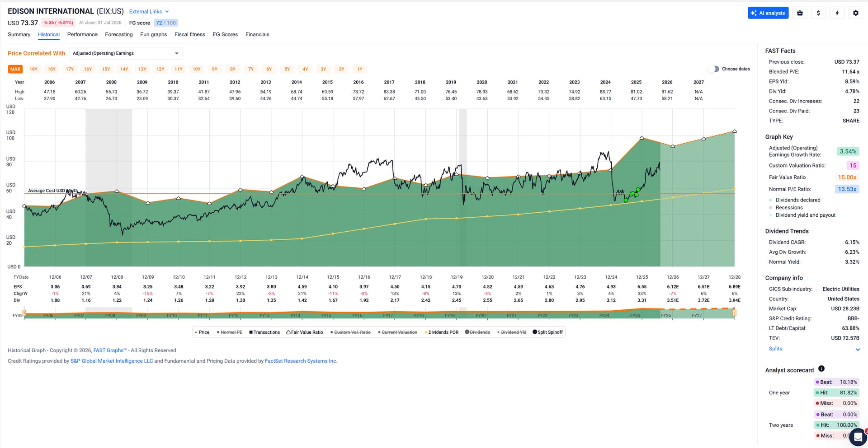The width and height of the screenshot is (868, 448).
Task: Click Dividend yield and payout key item
Action: pyautogui.click(x=802, y=215)
